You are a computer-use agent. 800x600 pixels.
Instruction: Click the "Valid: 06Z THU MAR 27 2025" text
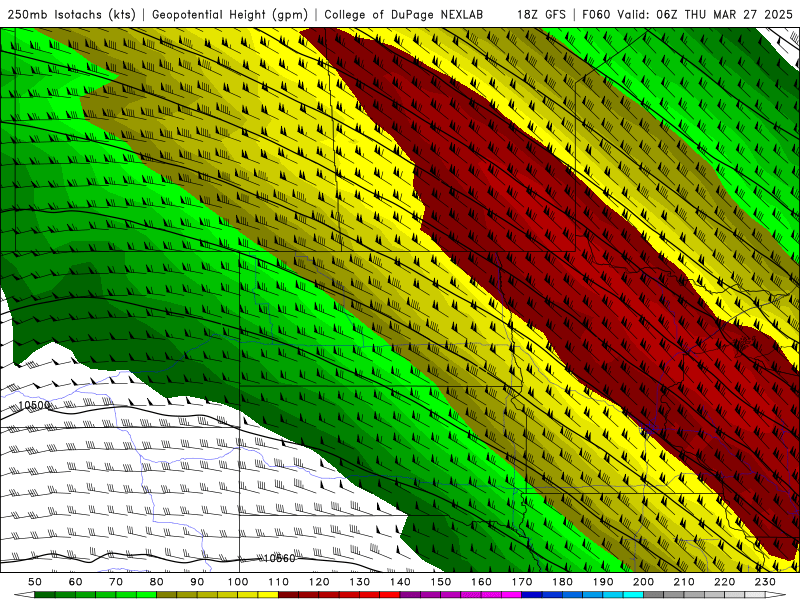click(705, 14)
